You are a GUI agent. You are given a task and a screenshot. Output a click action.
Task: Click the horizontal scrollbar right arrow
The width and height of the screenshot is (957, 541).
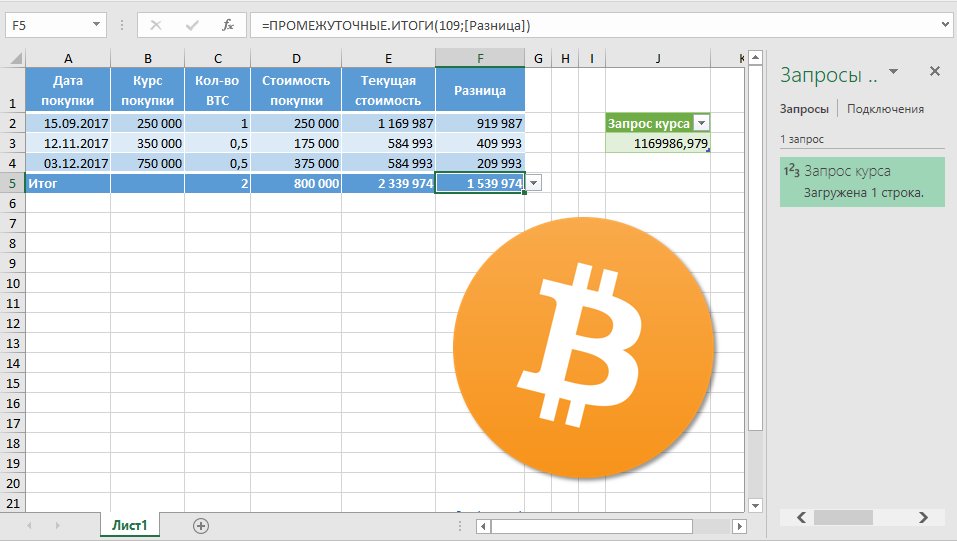click(x=739, y=526)
